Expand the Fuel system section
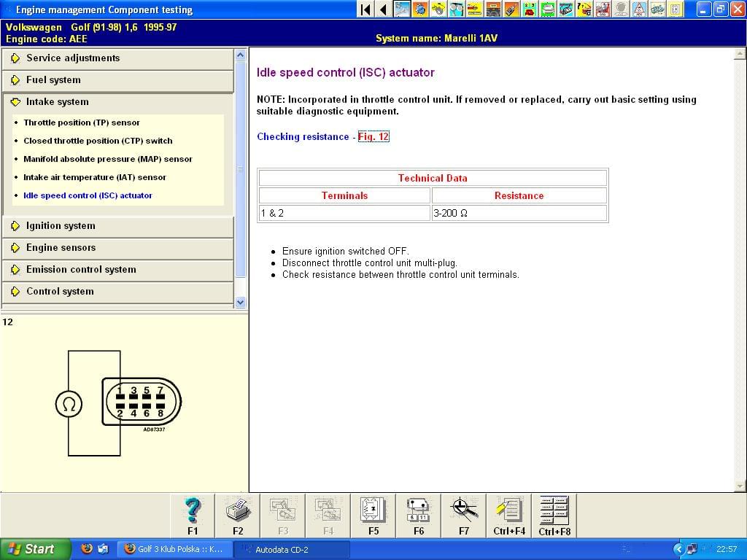Viewport: 747px width, 560px height. coord(53,80)
